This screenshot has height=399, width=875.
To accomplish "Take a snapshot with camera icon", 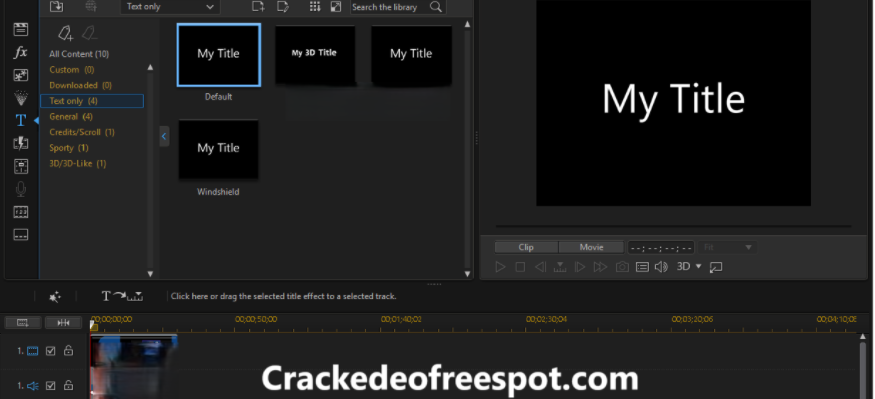I will [x=622, y=267].
